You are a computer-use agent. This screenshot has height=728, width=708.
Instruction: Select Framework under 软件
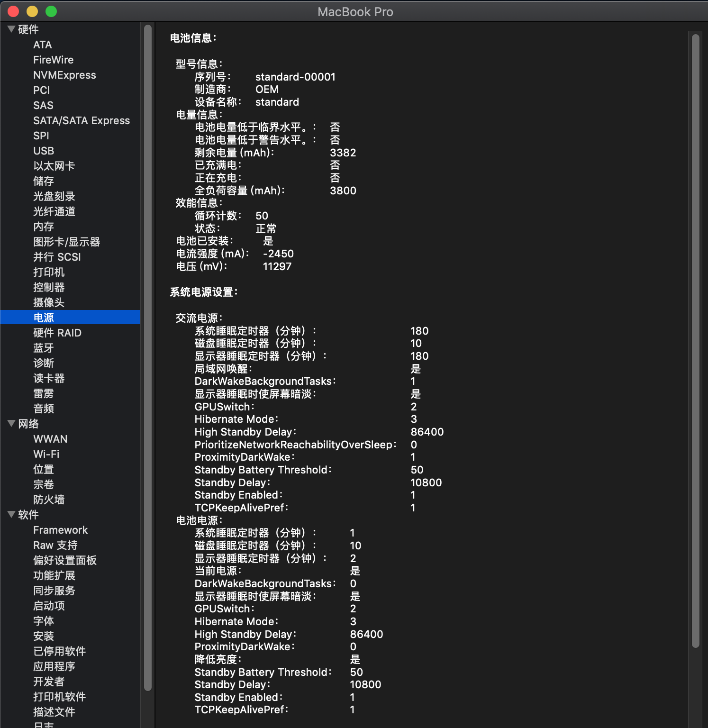pyautogui.click(x=61, y=530)
